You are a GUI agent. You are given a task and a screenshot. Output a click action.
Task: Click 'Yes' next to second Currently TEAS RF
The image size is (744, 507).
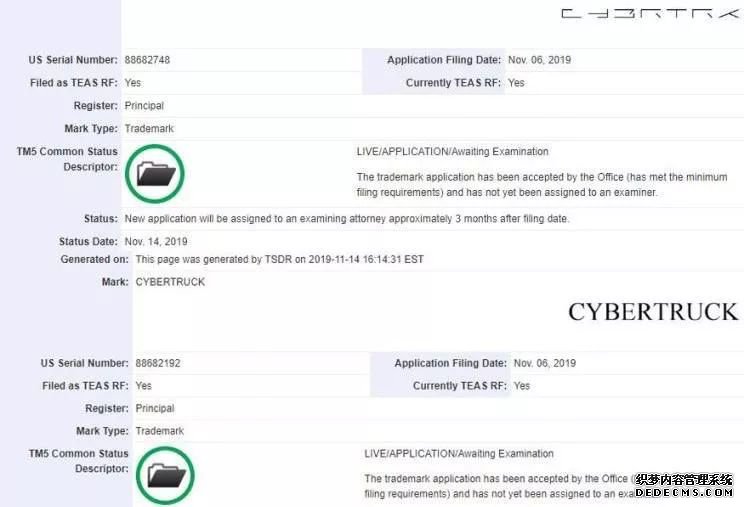click(x=521, y=386)
